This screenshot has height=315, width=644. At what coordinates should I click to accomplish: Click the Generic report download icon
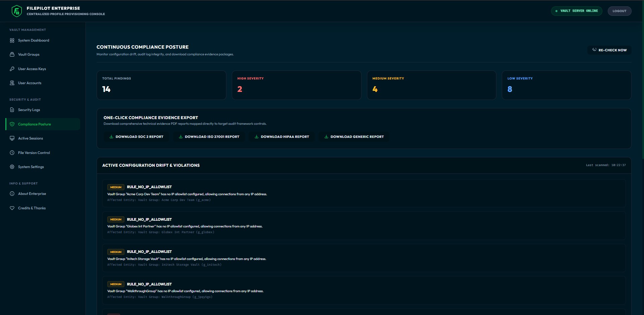point(326,137)
